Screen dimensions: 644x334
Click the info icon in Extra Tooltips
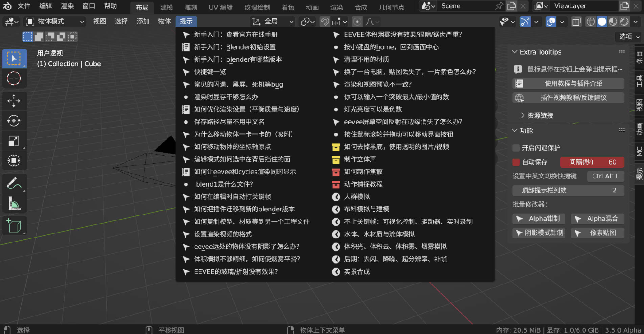click(x=519, y=69)
